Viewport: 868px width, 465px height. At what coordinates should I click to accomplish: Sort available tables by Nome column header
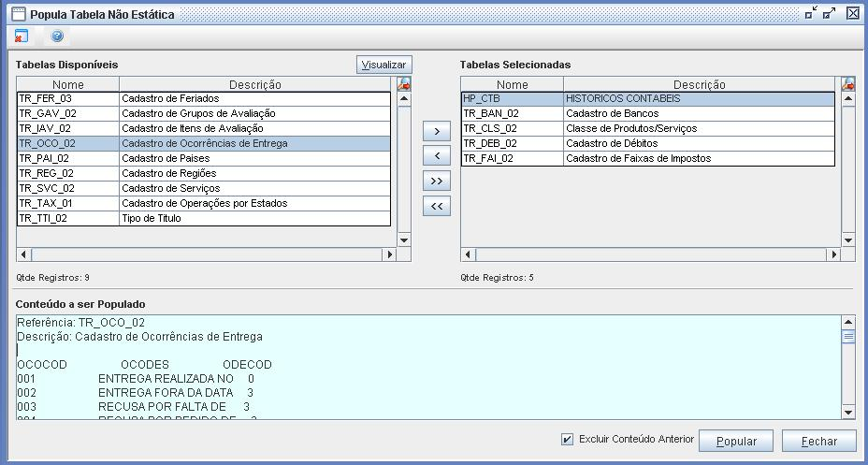[x=67, y=84]
